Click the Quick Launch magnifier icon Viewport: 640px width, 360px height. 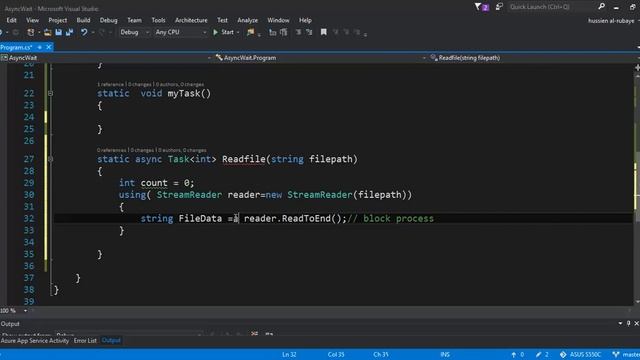[601, 7]
